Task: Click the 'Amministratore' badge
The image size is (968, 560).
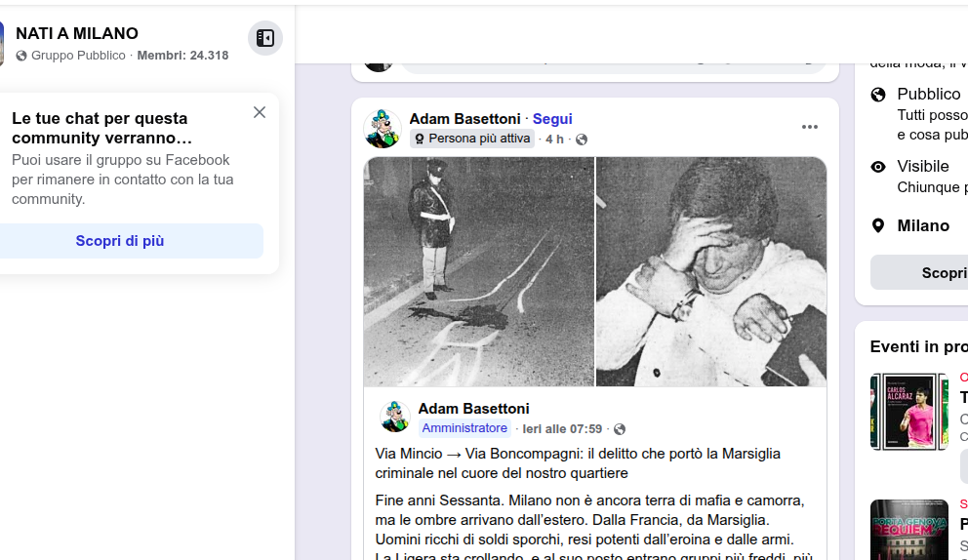Action: [464, 428]
